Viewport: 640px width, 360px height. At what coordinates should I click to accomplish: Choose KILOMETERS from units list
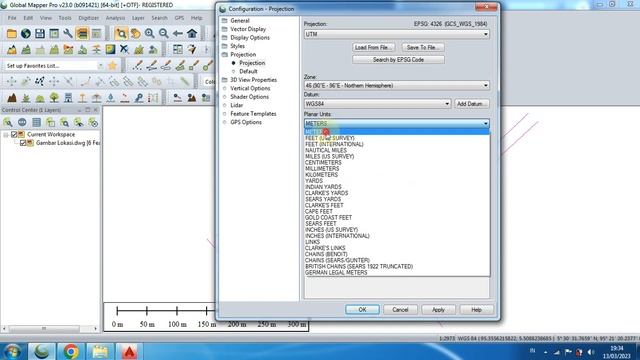click(x=321, y=175)
